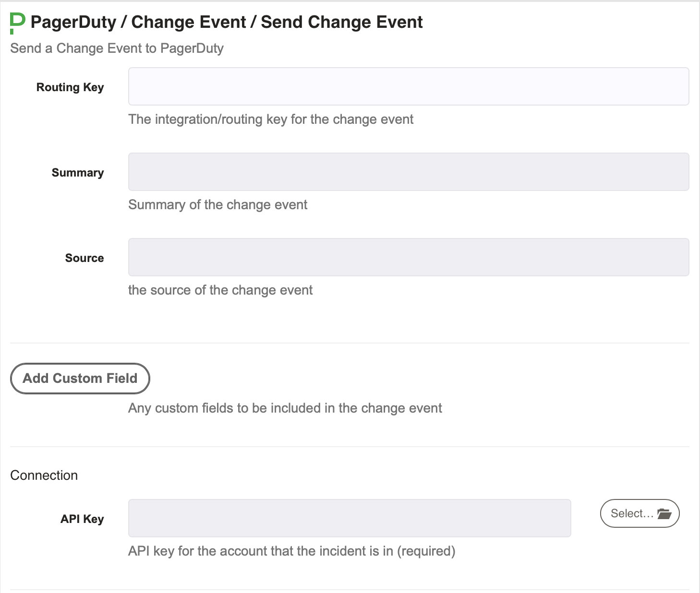The width and height of the screenshot is (700, 593).
Task: Click the API Key label
Action: pos(82,519)
